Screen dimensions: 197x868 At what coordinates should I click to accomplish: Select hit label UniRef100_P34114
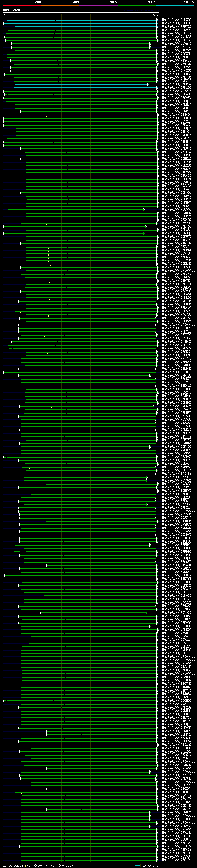177,138
